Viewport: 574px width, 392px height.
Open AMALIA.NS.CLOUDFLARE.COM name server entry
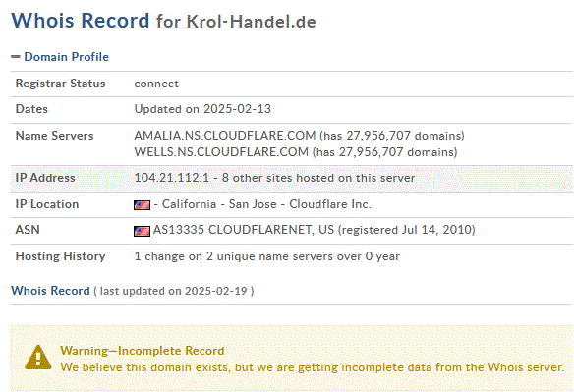click(225, 136)
